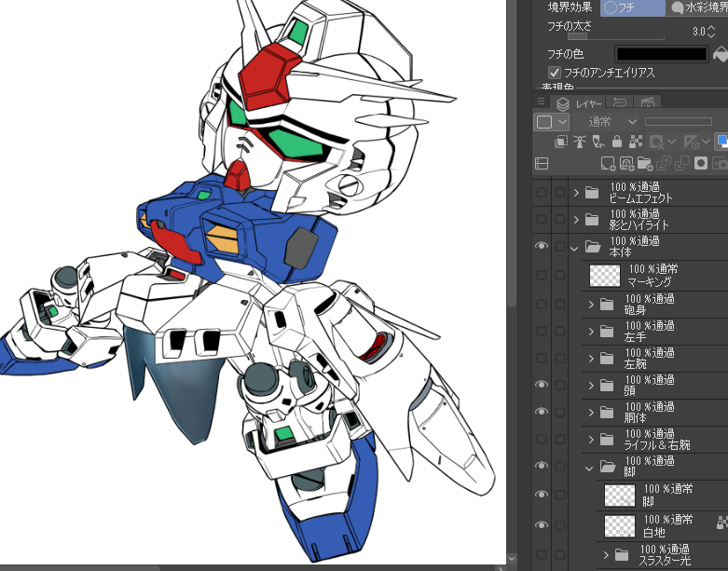Click the set as draft layer icon

pos(598,142)
